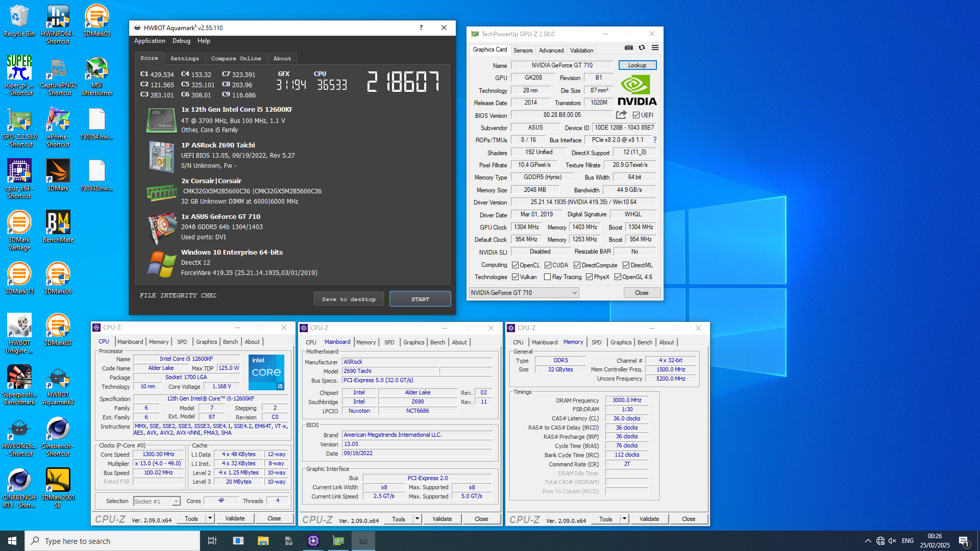Launch CapturePNG2 shortcut

click(58, 76)
